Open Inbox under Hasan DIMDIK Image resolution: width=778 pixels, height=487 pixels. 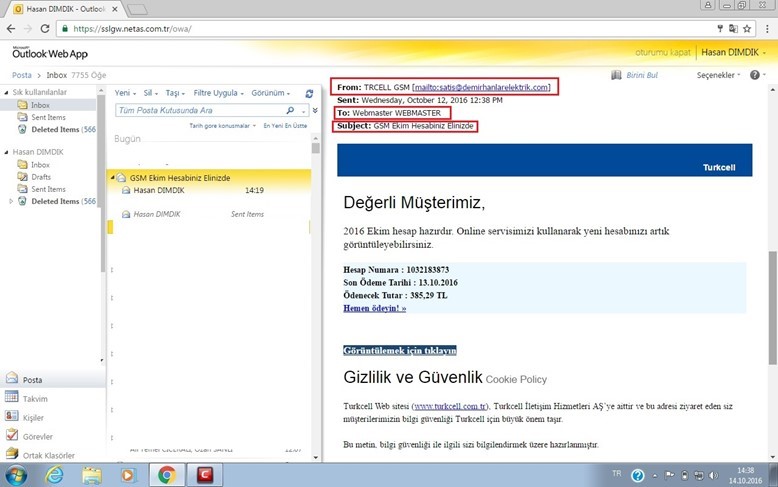[x=40, y=165]
